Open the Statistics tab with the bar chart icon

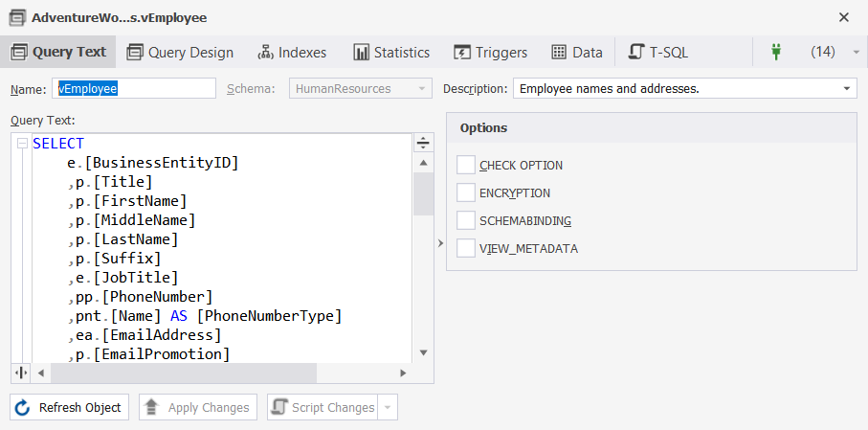tap(392, 52)
